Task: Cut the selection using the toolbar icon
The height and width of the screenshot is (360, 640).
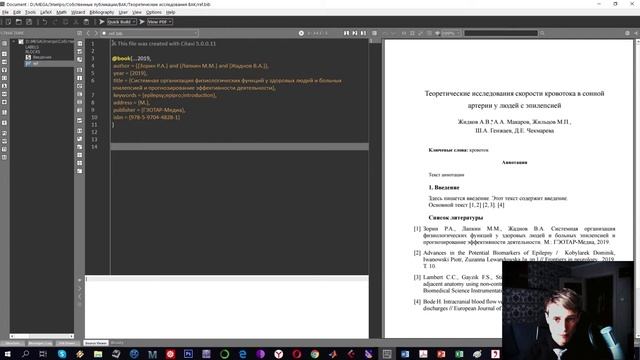Action: [x=76, y=22]
